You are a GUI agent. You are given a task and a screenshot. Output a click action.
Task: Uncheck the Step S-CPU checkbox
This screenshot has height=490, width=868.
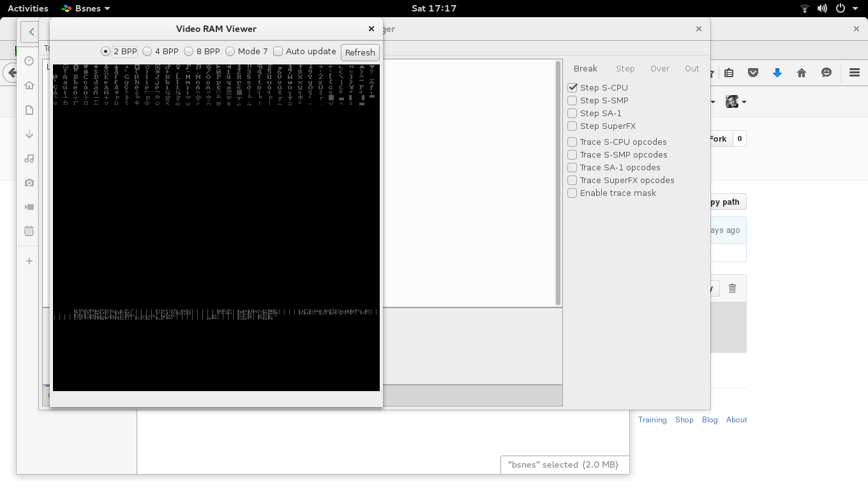[597, 87]
